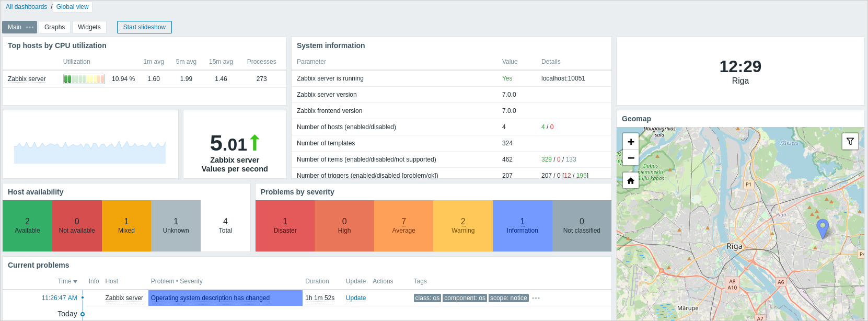This screenshot has width=868, height=321.
Task: Click the 324 templates value
Action: [507, 143]
